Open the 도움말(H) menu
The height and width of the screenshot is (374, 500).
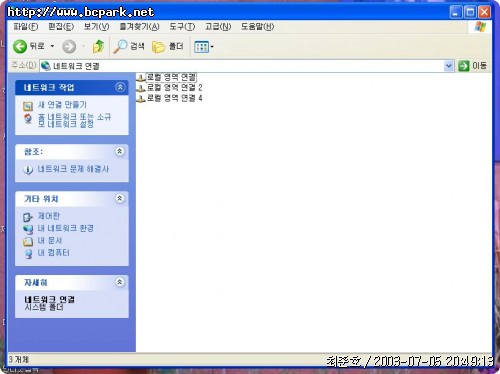(x=257, y=26)
